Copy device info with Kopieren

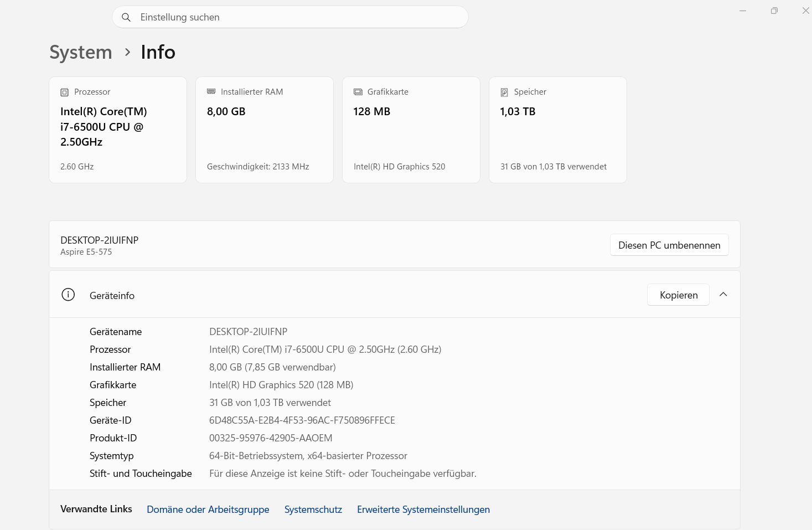679,295
